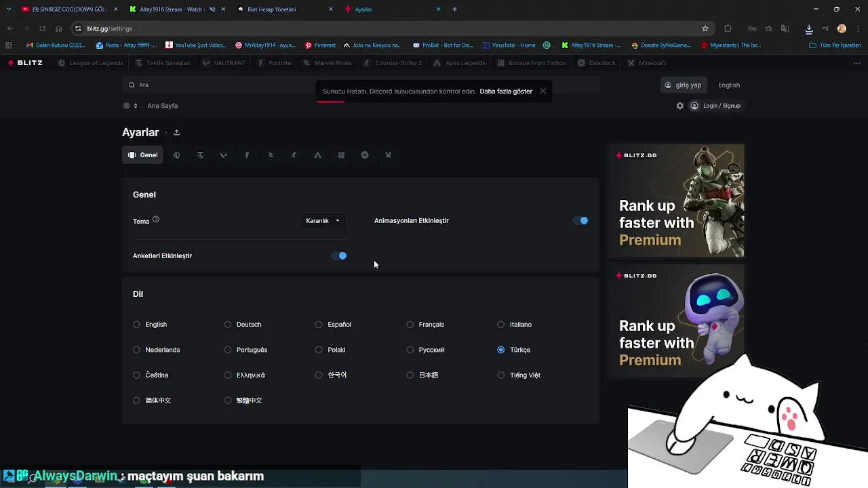The width and height of the screenshot is (868, 488).
Task: Select Русский language option
Action: coord(425,350)
